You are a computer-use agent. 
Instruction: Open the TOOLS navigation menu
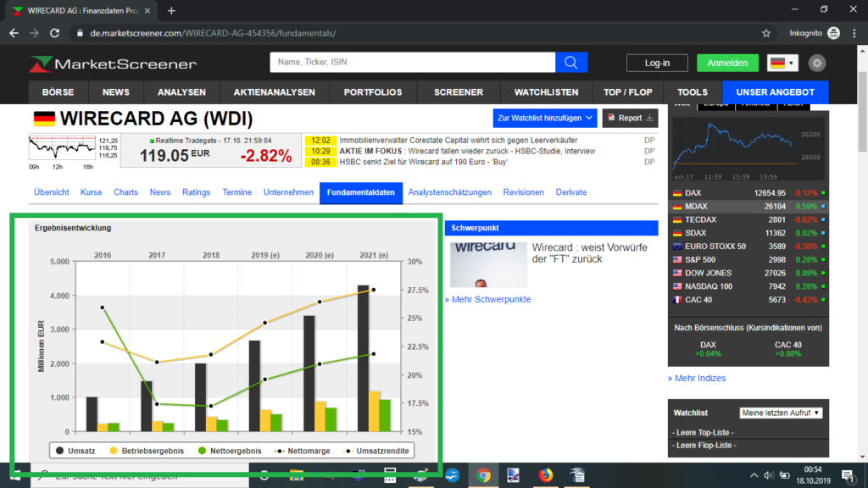coord(693,92)
